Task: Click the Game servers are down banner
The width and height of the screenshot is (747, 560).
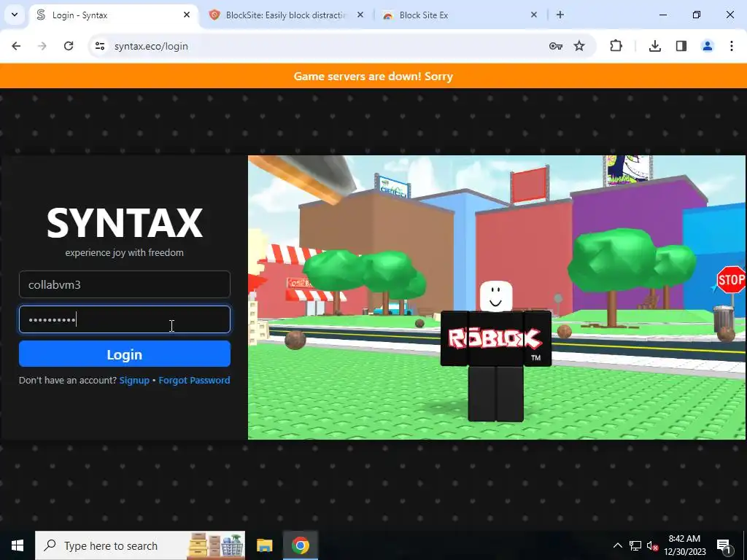Action: click(373, 76)
